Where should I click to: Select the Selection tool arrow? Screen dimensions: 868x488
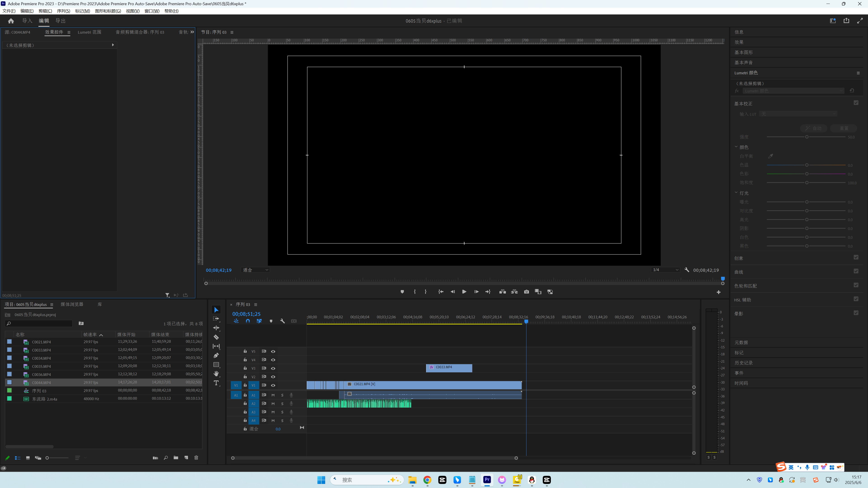pyautogui.click(x=216, y=310)
